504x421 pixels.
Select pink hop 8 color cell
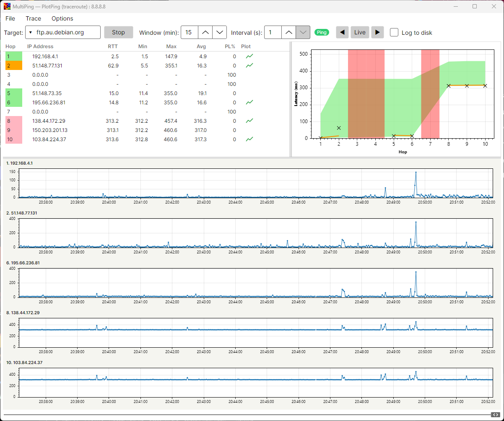point(13,121)
